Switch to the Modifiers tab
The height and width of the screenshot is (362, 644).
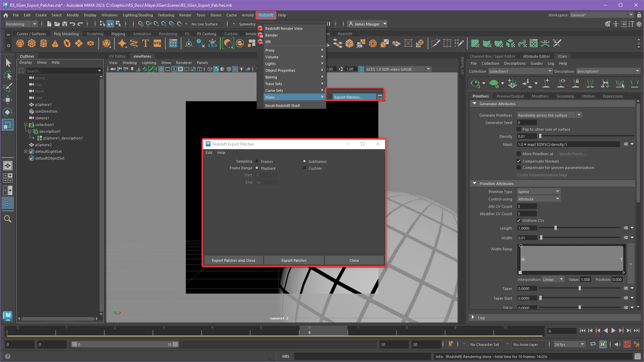coord(540,96)
